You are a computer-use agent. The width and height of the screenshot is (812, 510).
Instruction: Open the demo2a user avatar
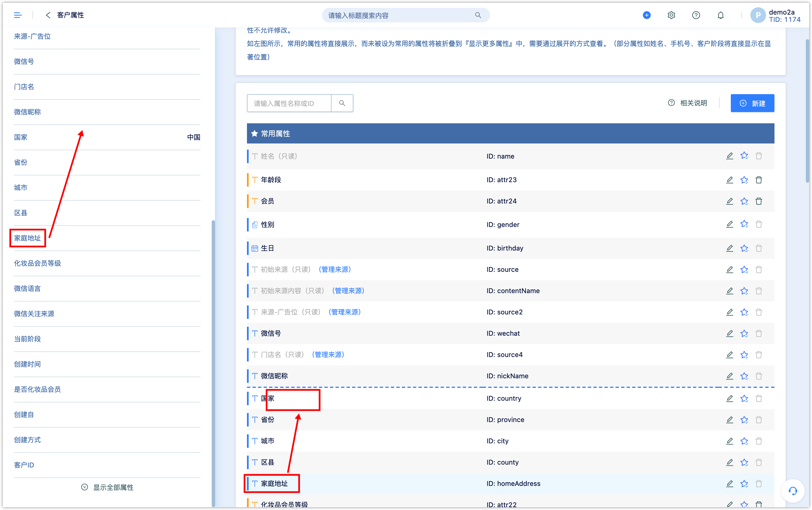[758, 15]
